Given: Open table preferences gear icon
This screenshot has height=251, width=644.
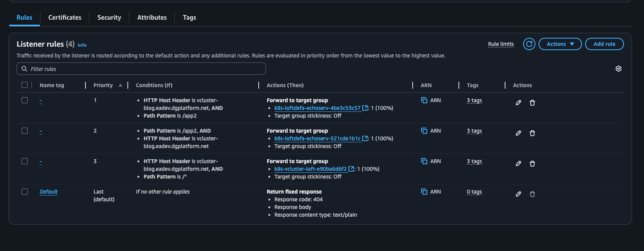Looking at the screenshot, I should [x=618, y=69].
